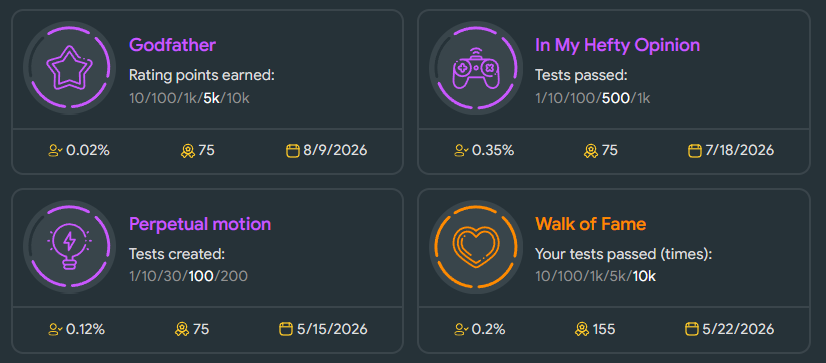The image size is (826, 363).
Task: Click the medal icon in Godfather card
Action: [188, 151]
